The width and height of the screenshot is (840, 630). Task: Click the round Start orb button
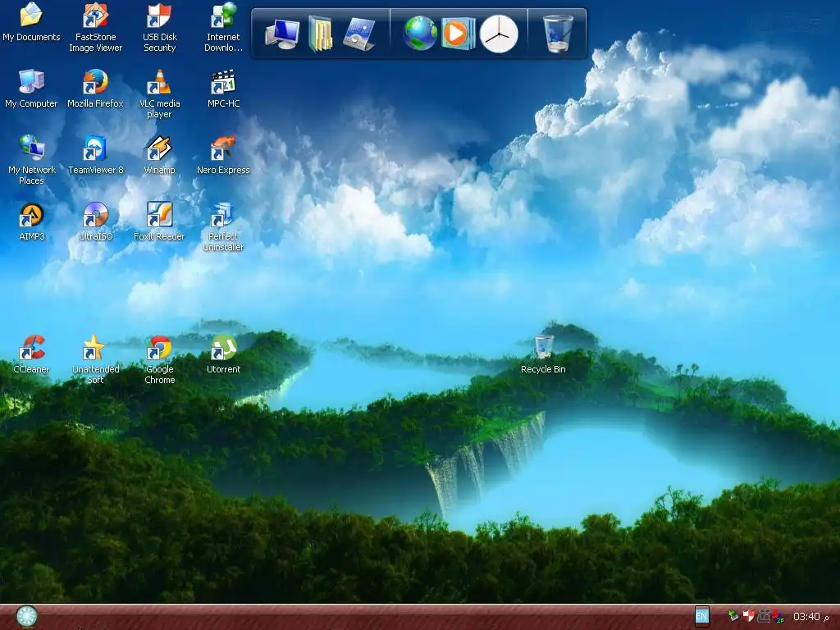26,617
